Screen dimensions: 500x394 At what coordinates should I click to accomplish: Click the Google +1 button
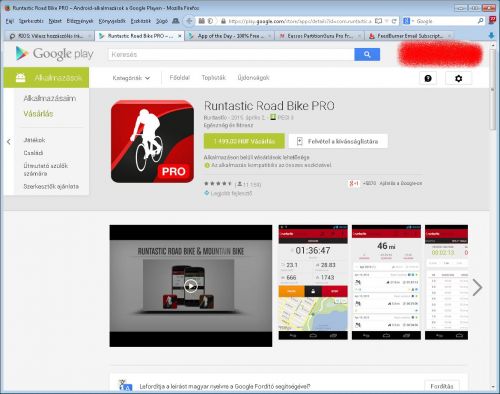(354, 183)
